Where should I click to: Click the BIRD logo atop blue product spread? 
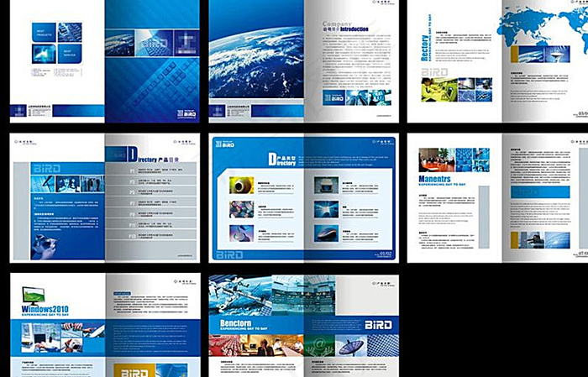pos(224,144)
